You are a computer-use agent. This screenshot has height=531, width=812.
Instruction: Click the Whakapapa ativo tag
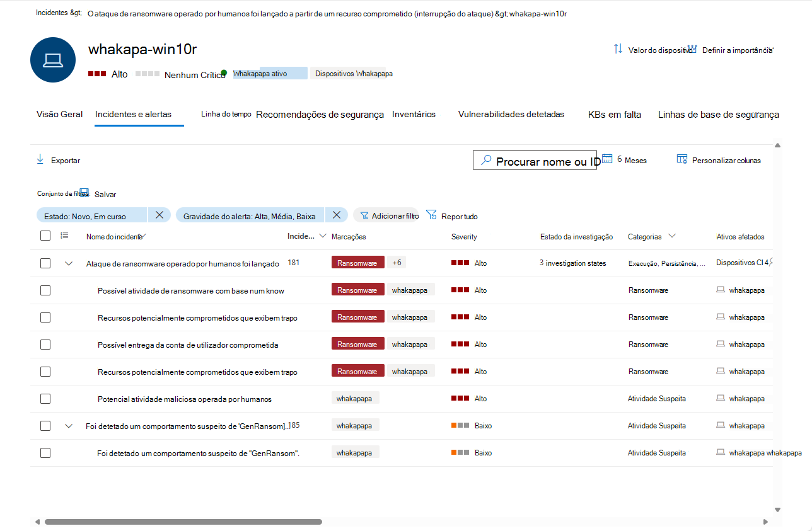click(270, 74)
